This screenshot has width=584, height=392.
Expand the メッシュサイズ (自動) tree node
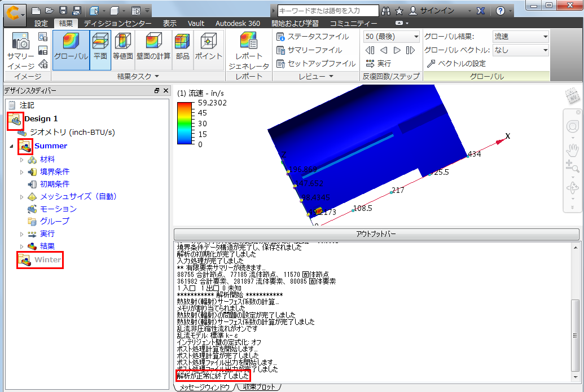pyautogui.click(x=21, y=196)
